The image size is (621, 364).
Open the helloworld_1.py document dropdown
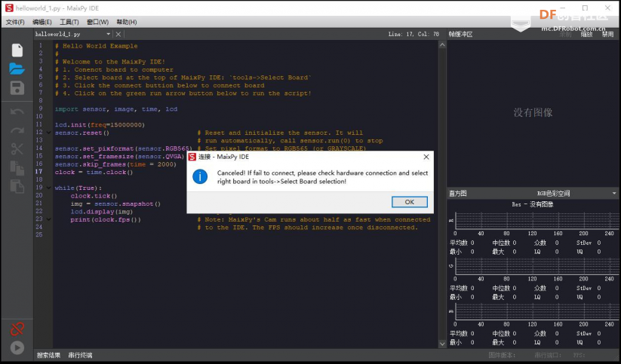tap(108, 35)
